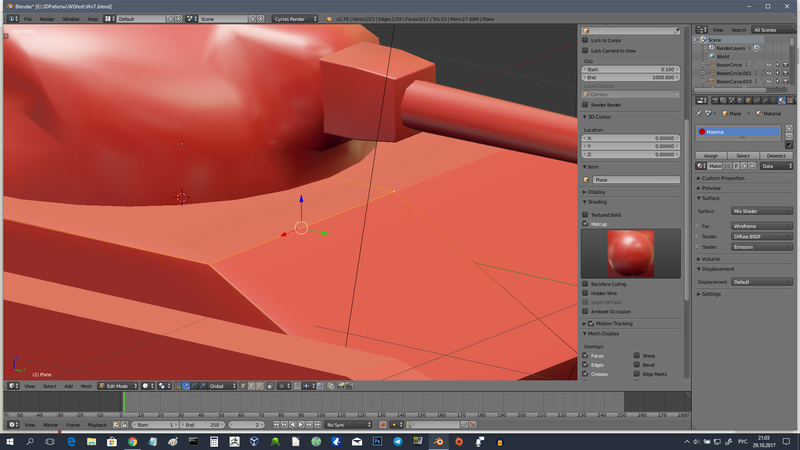Jump to the timeline end frame
800x450 pixels.
[317, 424]
